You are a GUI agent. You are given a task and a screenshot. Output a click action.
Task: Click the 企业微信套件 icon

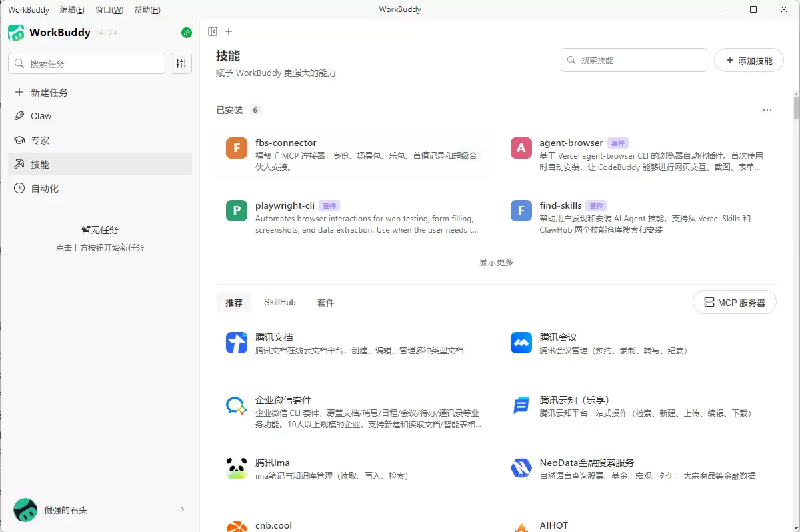point(237,405)
